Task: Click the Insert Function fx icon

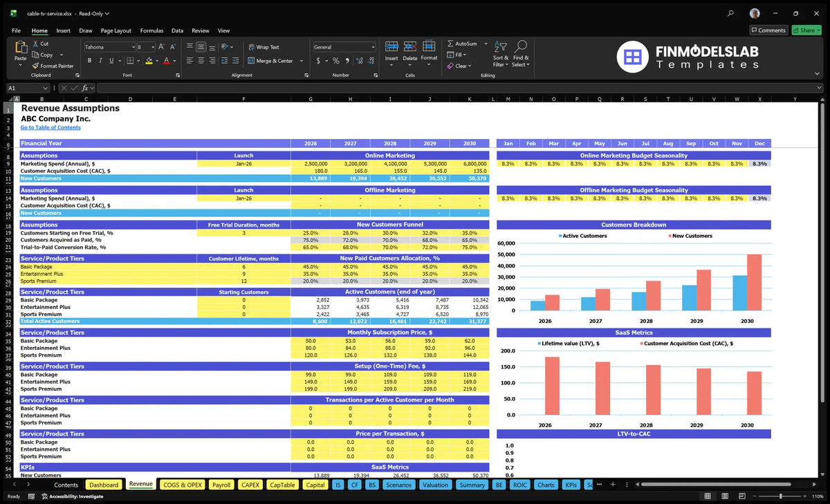Action: pos(85,88)
